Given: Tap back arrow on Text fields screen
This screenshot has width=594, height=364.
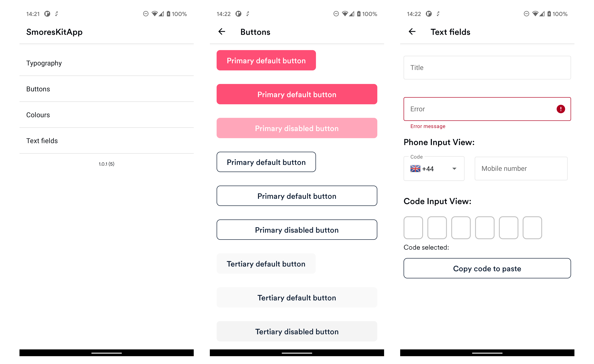Looking at the screenshot, I should point(412,32).
